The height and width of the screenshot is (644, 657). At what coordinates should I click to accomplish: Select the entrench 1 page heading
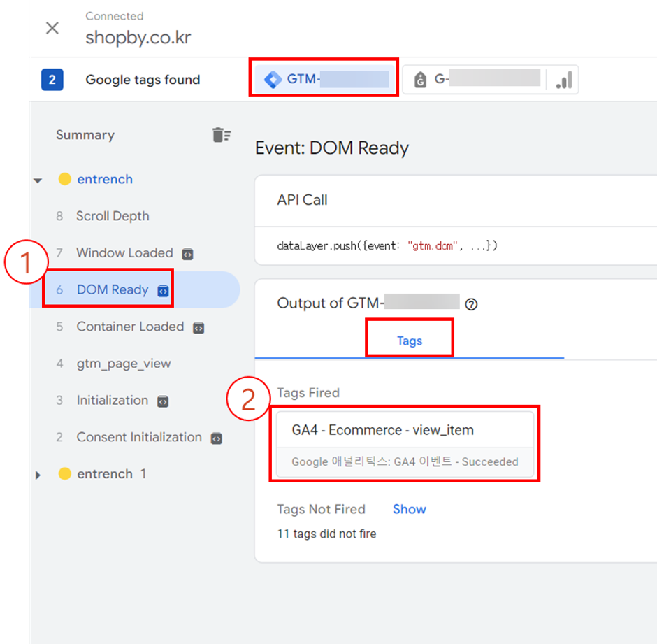111,474
